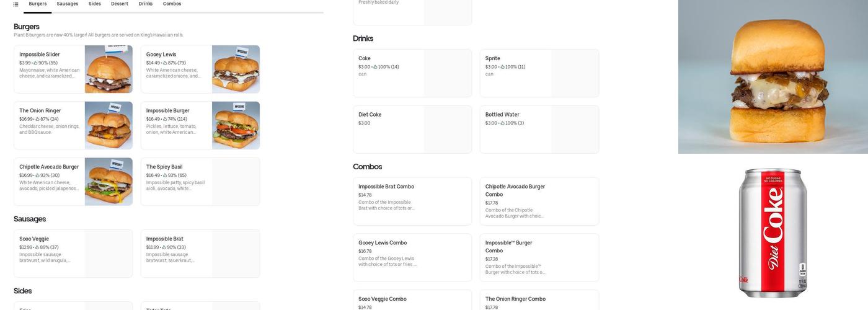Image resolution: width=868 pixels, height=310 pixels.
Task: Open the Chipotle Avocado Burger Combo
Action: [x=539, y=201]
